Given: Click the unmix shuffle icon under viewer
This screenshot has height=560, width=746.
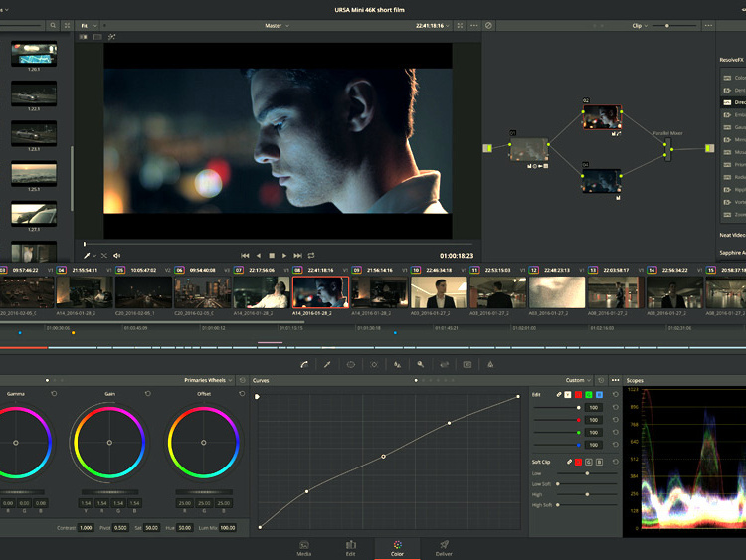Looking at the screenshot, I should (104, 256).
